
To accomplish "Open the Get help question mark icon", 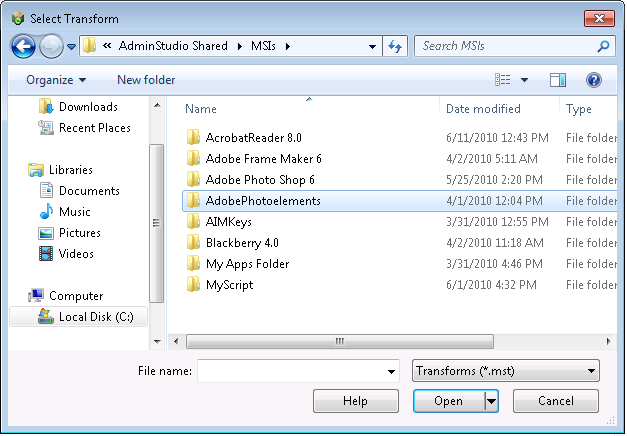I will coord(594,80).
